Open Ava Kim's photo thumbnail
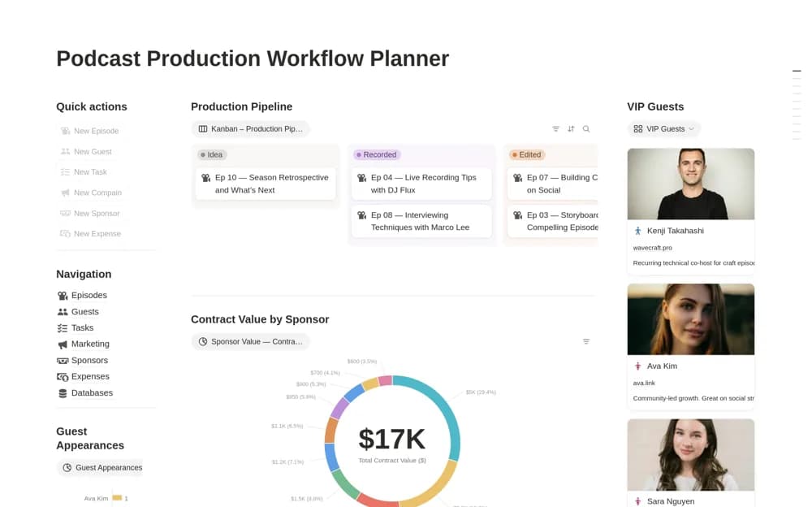This screenshot has height=507, width=812. (691, 319)
